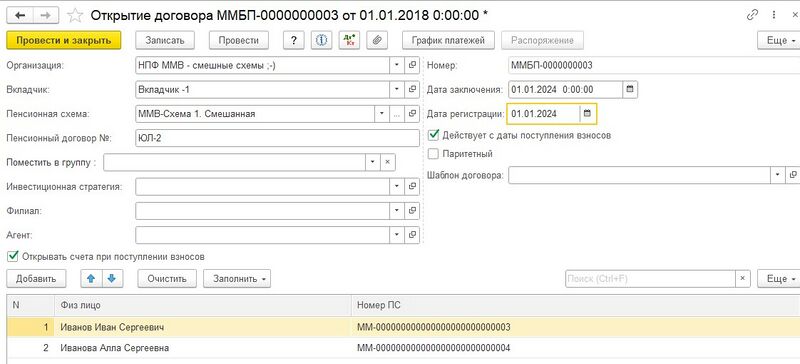Click the Физ лицо column header
The image size is (800, 364).
tap(204, 305)
